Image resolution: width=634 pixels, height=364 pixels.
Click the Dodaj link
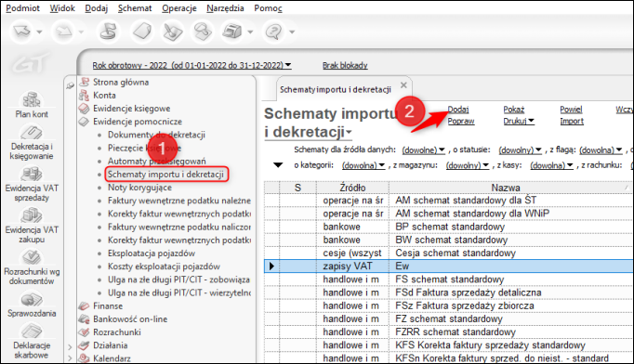458,110
